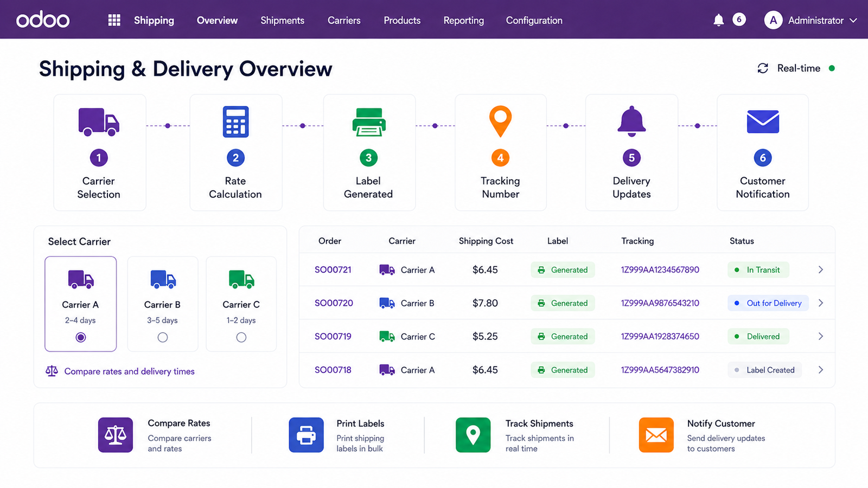Image resolution: width=868 pixels, height=488 pixels.
Task: Click the $5.25 shipping cost cell
Action: pyautogui.click(x=485, y=336)
